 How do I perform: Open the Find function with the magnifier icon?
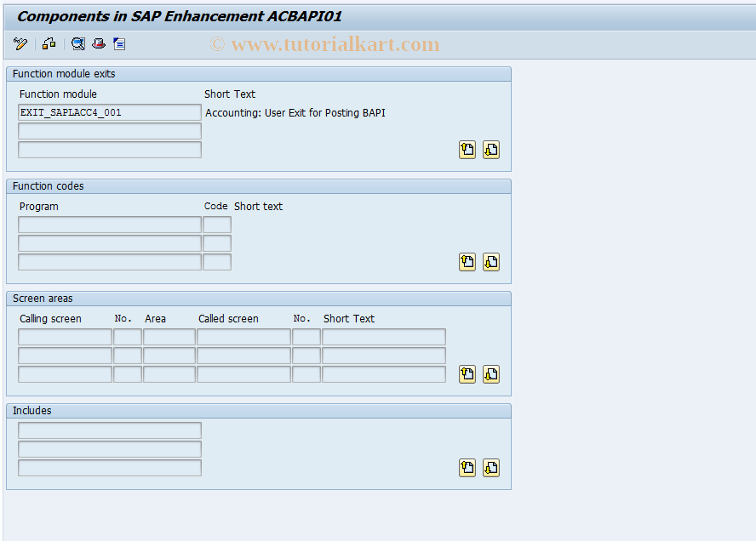78,43
